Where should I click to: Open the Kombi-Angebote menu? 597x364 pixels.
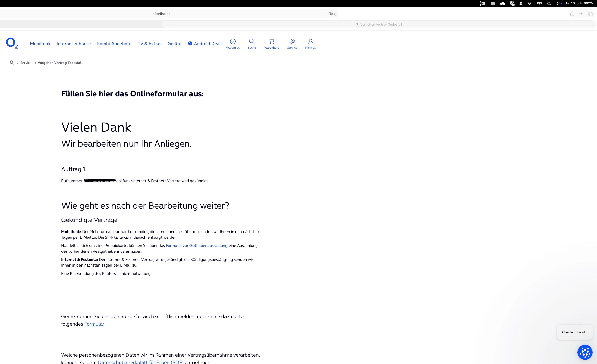pos(114,44)
